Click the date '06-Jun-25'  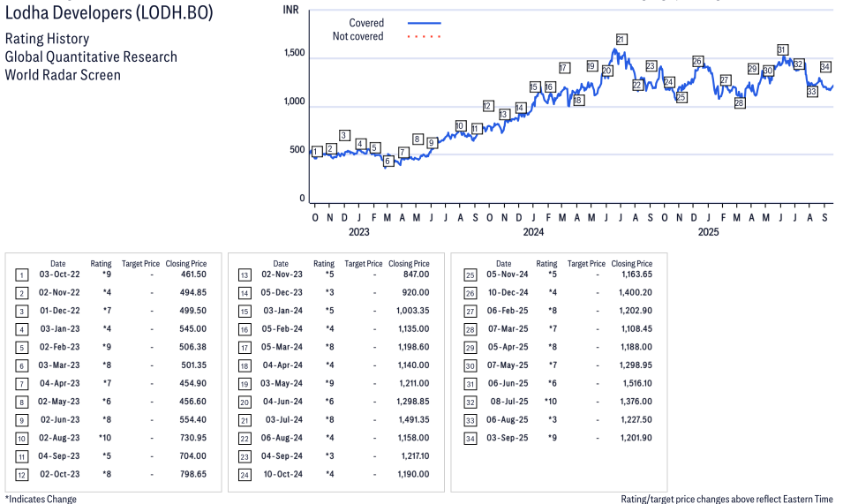click(508, 383)
